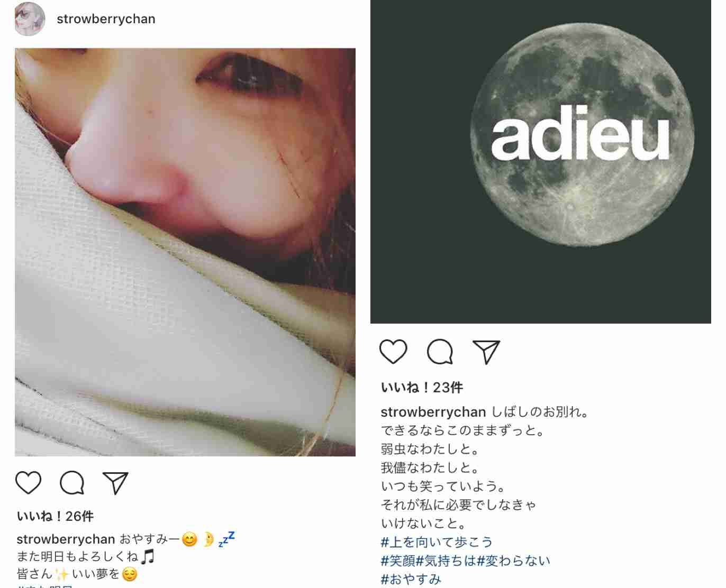Share the adieu moon post via send icon
The height and width of the screenshot is (588, 726).
coord(486,352)
